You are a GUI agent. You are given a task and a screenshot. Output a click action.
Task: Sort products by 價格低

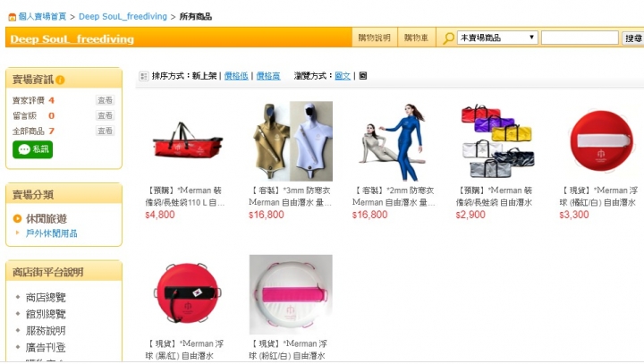[x=236, y=76]
